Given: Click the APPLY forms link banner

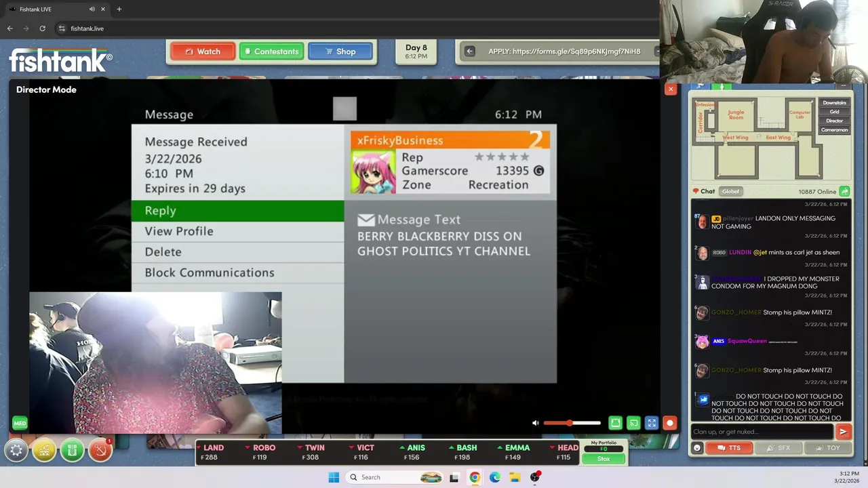Looking at the screenshot, I should [564, 52].
